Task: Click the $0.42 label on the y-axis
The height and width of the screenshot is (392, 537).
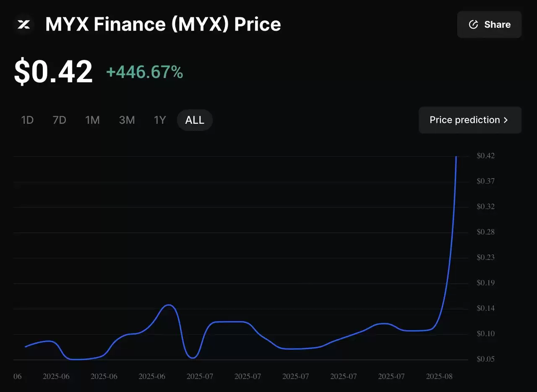Action: (485, 156)
